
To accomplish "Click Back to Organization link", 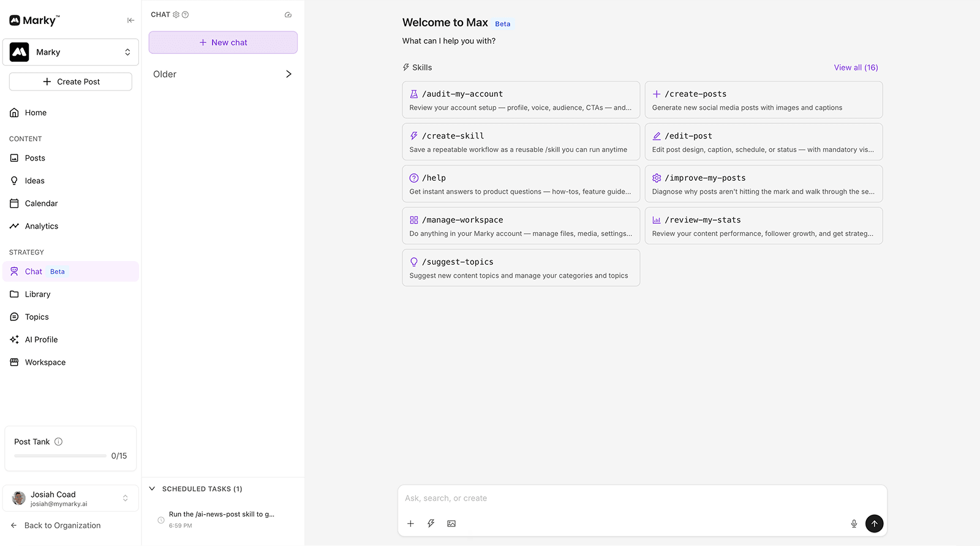I will 56,526.
